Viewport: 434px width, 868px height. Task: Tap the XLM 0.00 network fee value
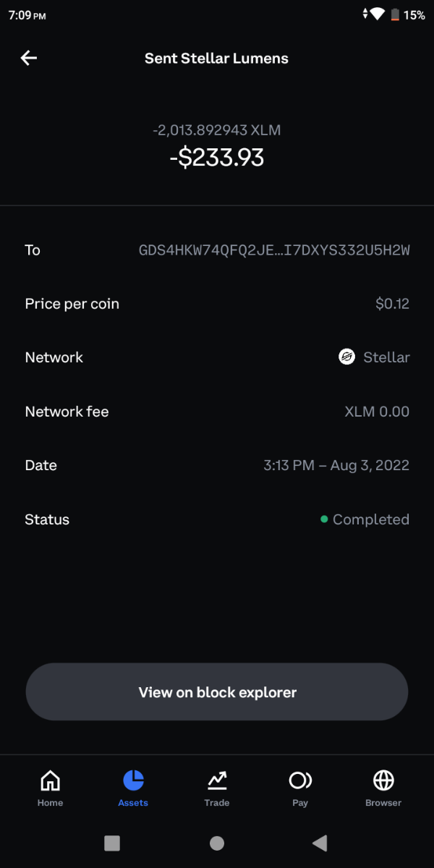377,412
